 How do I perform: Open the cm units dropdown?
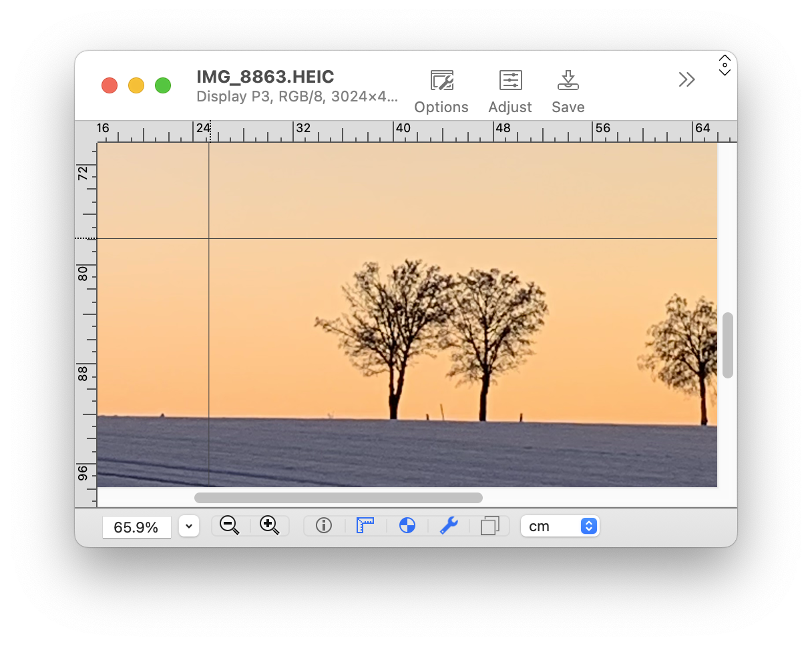coord(560,526)
